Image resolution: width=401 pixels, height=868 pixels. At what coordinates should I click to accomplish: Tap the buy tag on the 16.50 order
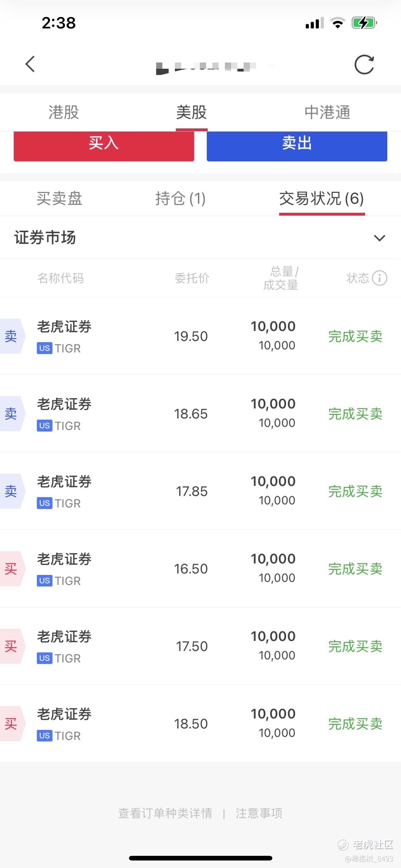point(12,568)
